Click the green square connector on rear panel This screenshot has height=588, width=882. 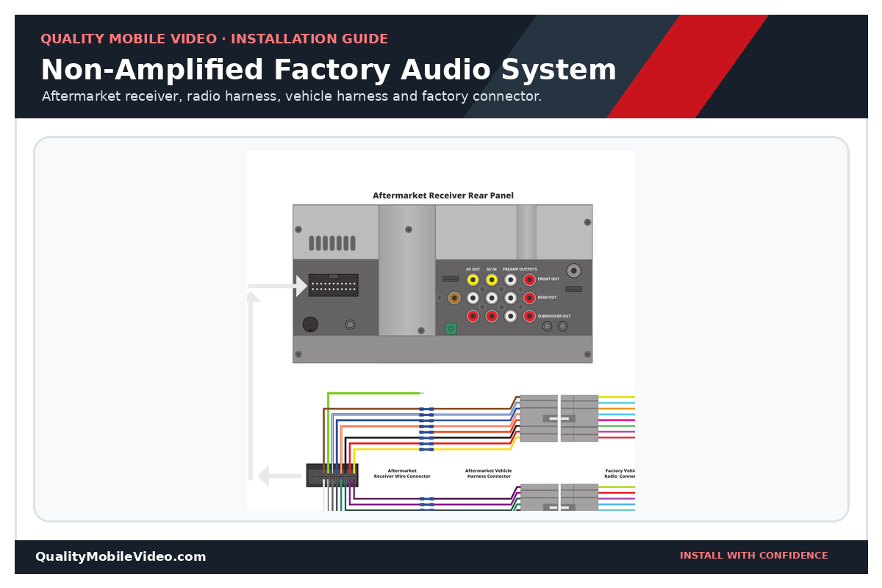451,329
